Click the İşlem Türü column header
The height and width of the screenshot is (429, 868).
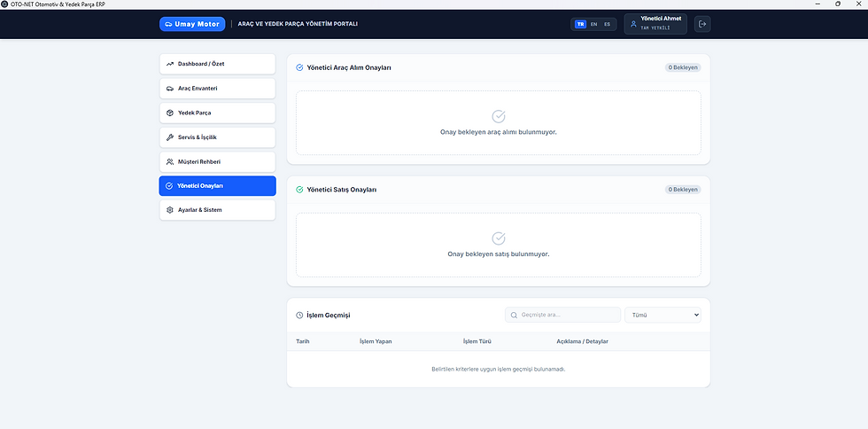pos(477,341)
